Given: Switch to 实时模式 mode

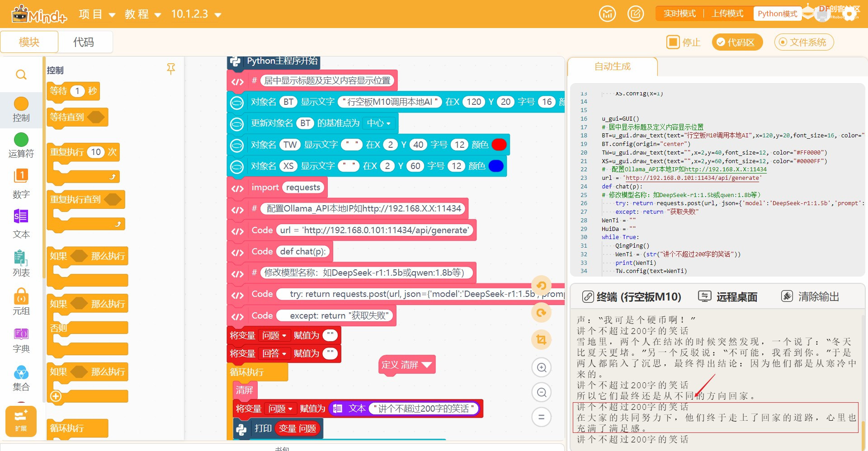Looking at the screenshot, I should click(679, 14).
